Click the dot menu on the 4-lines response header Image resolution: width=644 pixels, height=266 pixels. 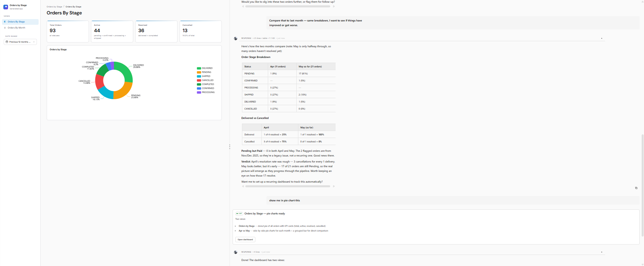pos(601,252)
